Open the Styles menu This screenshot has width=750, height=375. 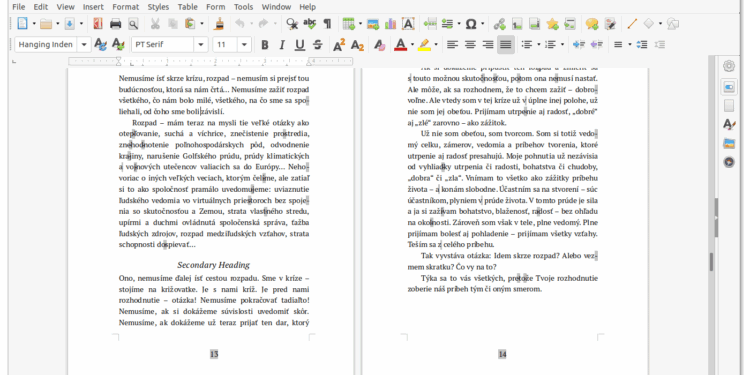pyautogui.click(x=158, y=7)
